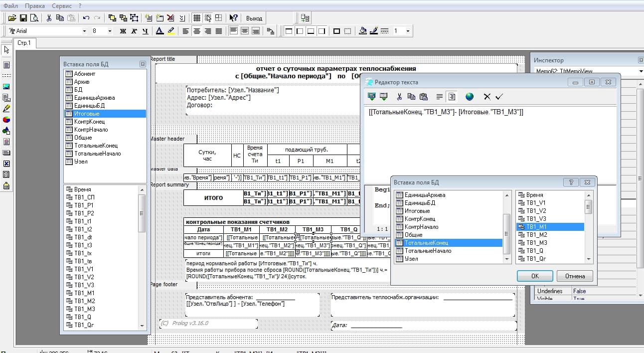Open the font size dropdown
This screenshot has width=644, height=353.
[109, 31]
